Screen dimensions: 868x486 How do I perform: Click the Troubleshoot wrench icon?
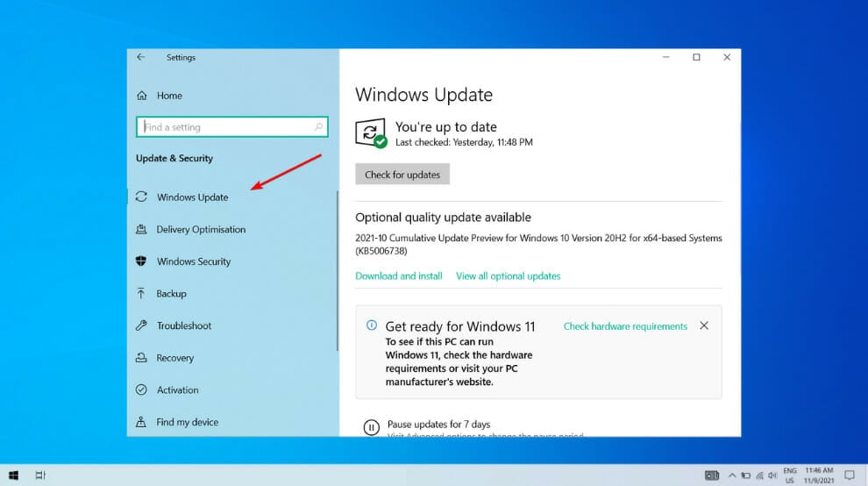142,325
